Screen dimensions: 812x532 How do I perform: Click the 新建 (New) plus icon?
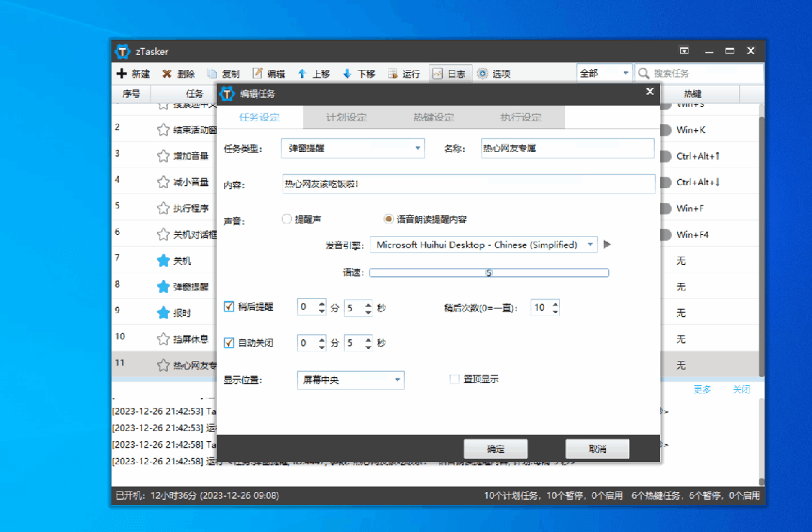pos(122,74)
